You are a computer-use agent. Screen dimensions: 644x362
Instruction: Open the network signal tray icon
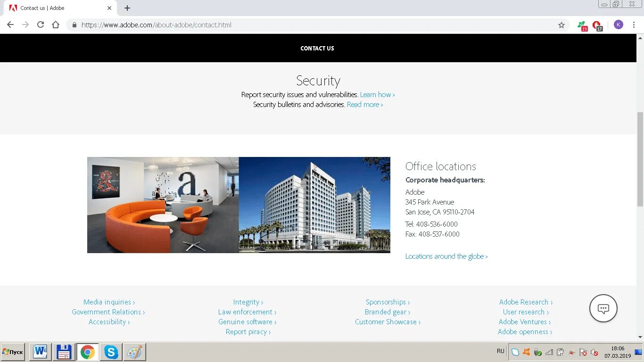coord(549,352)
